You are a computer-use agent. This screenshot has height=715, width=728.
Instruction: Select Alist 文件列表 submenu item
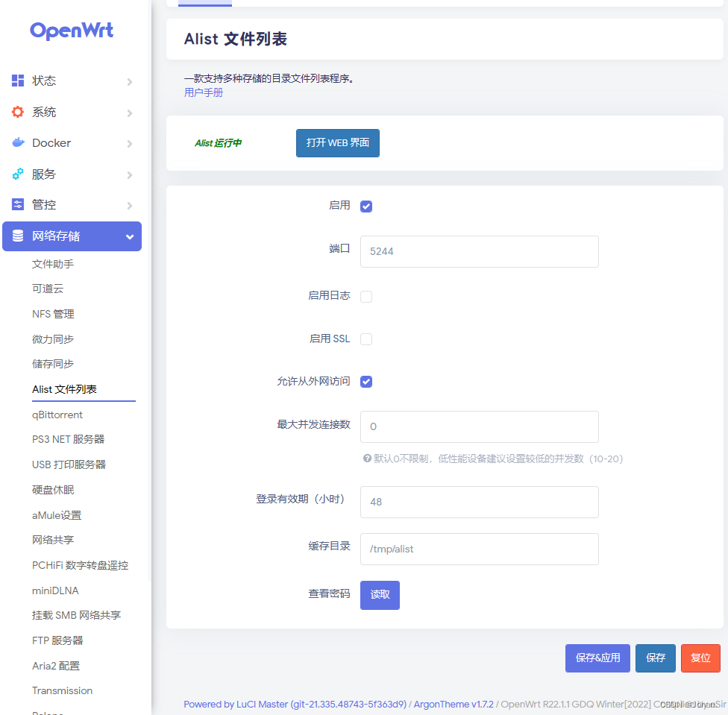(x=64, y=389)
